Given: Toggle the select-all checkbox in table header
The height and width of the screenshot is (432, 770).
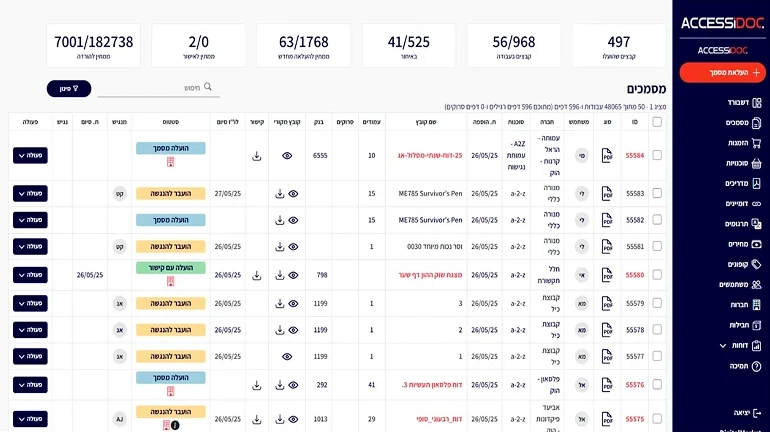Looking at the screenshot, I should tap(657, 122).
